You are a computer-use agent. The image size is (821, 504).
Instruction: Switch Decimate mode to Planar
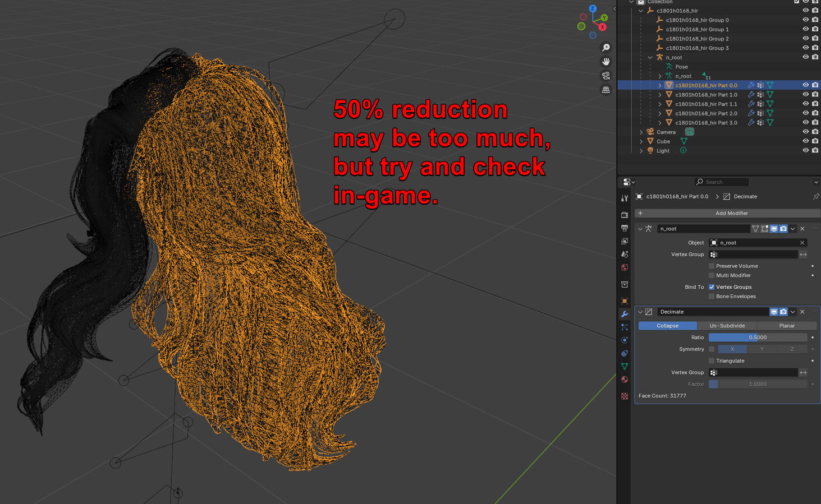pyautogui.click(x=786, y=326)
